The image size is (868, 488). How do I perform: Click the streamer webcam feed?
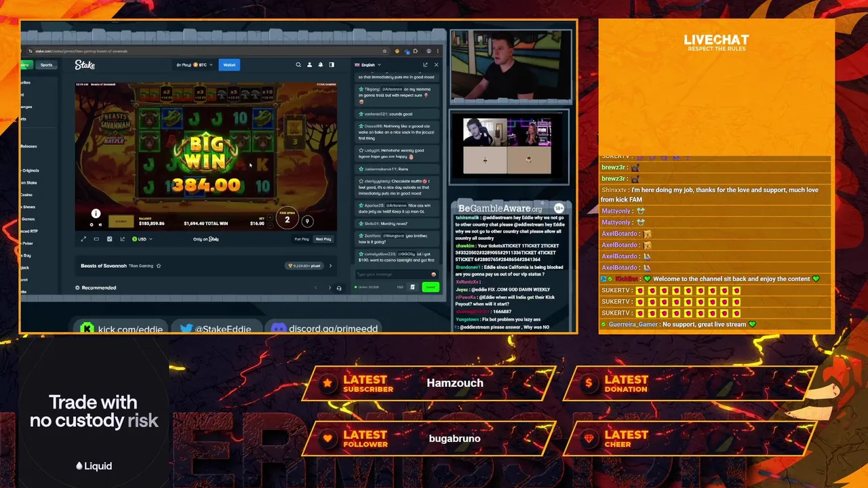(511, 66)
